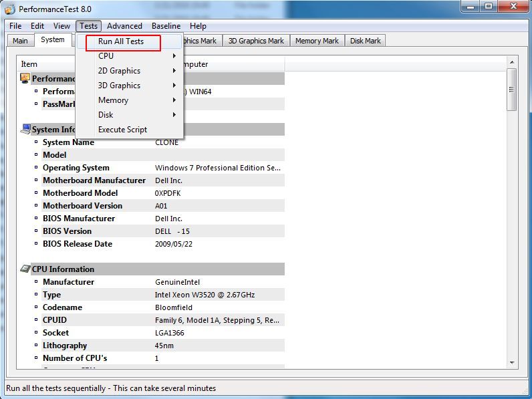This screenshot has width=532, height=399.
Task: Click the CPU Information section header
Action: (151, 269)
